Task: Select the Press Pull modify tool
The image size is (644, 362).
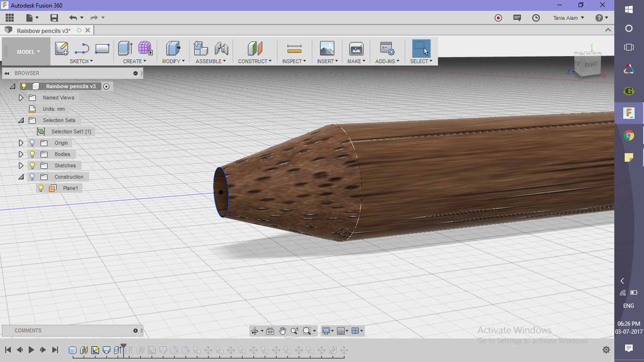Action: pos(173,48)
